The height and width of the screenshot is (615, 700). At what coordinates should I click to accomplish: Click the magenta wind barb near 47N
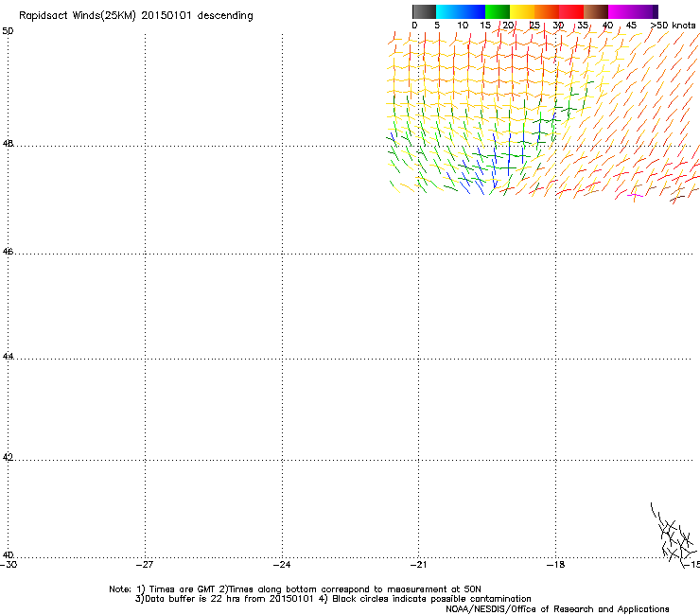coord(635,196)
